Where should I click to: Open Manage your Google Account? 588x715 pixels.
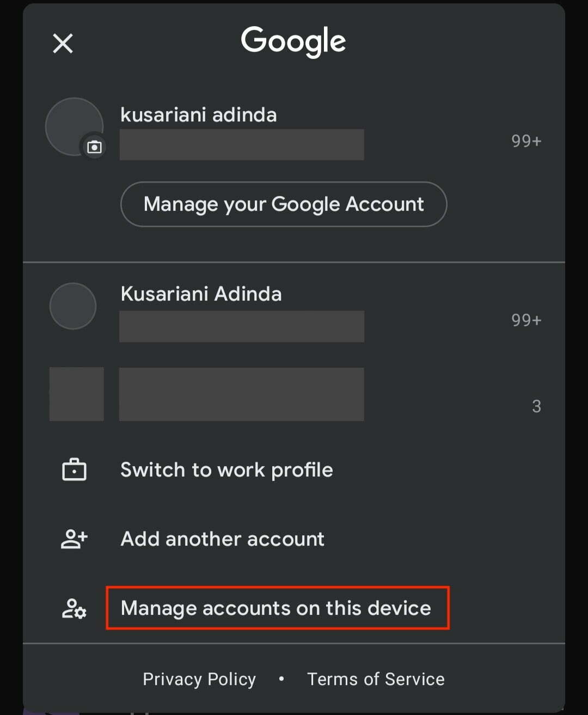284,204
